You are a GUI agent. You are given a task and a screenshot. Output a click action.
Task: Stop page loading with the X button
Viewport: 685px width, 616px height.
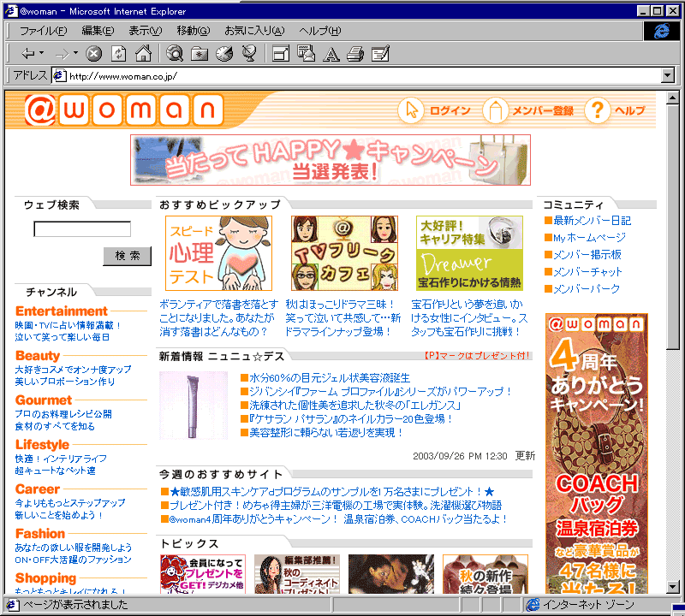click(93, 54)
